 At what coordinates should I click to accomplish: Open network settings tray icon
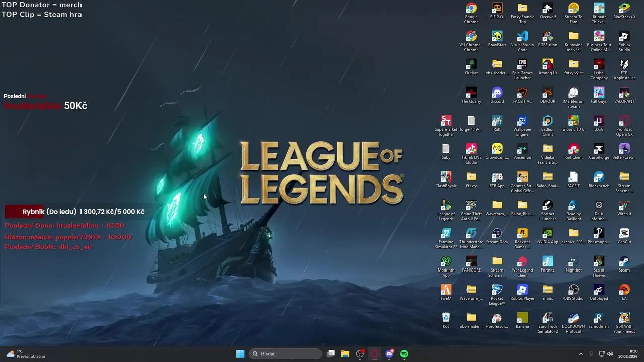coord(602,354)
